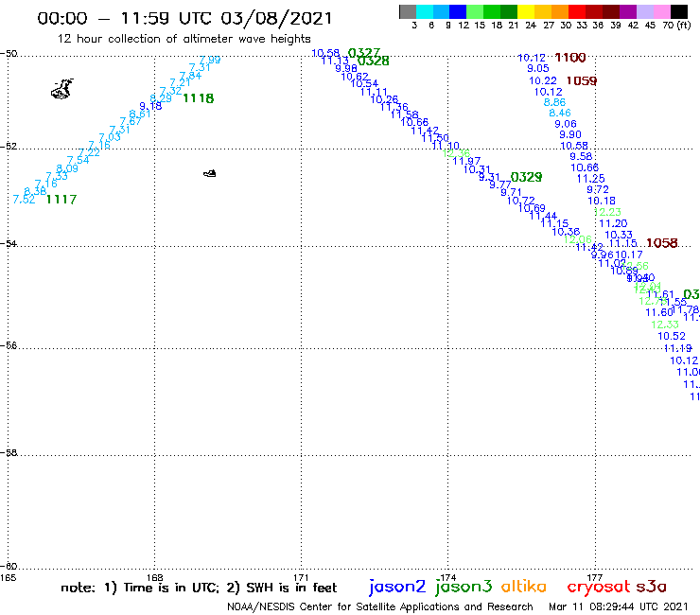Select the 12.23 wave height value
This screenshot has width=700, height=615.
607,212
